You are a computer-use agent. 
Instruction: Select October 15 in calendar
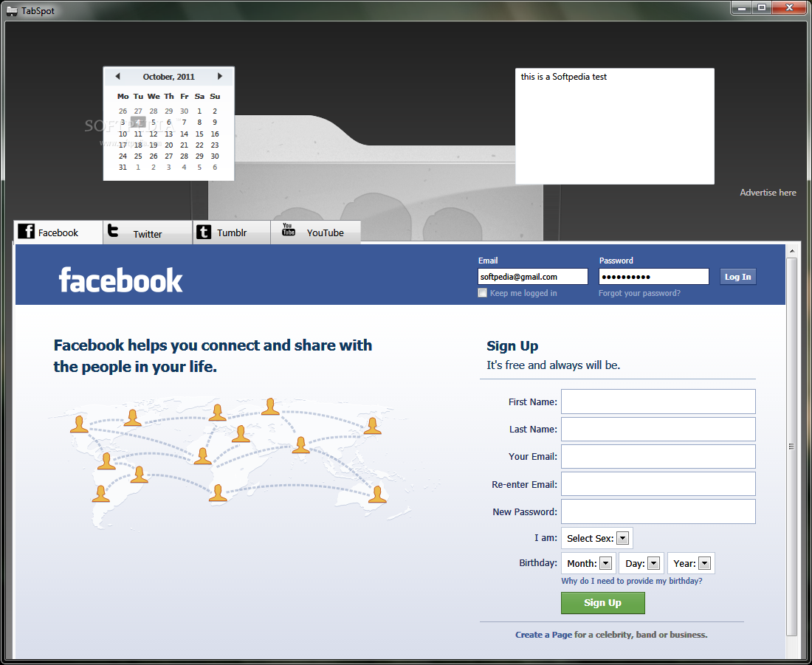point(199,134)
